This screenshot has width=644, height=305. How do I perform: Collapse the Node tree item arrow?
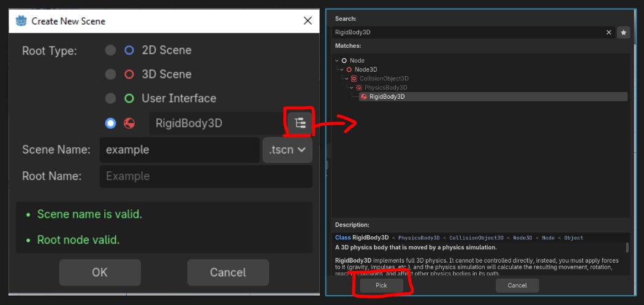(x=337, y=61)
